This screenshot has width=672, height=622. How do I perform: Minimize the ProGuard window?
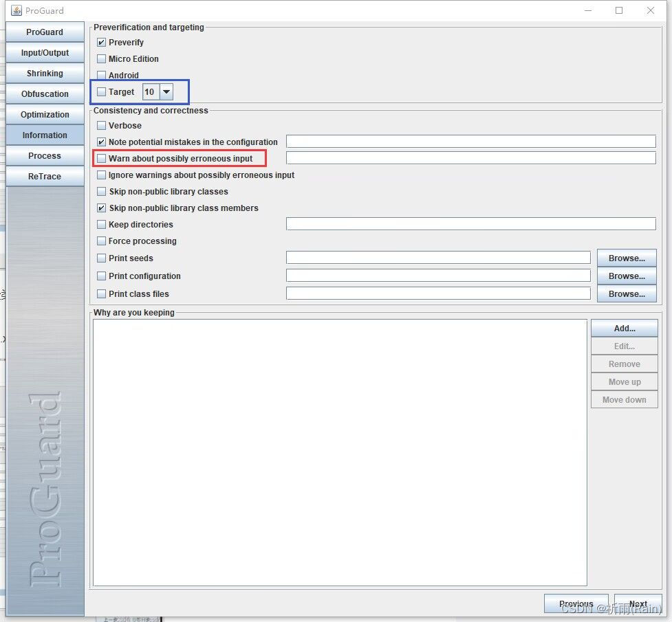[588, 10]
